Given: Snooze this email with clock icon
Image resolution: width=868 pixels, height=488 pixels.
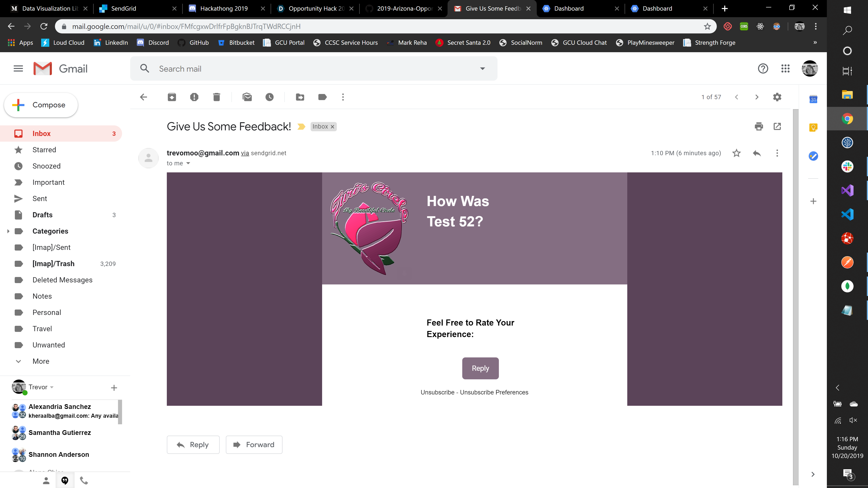Looking at the screenshot, I should click(x=270, y=97).
